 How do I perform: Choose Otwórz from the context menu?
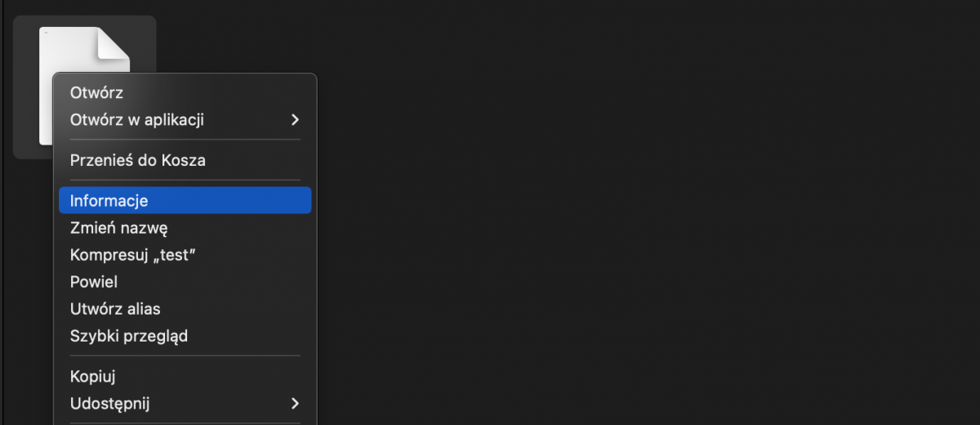pos(96,93)
